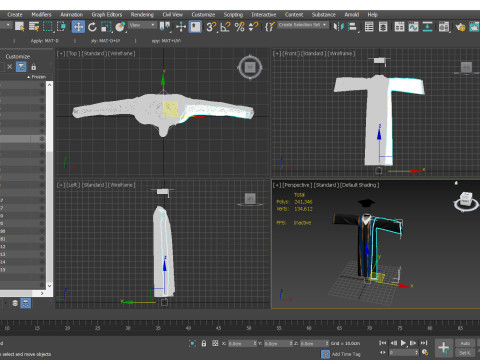Open Create Selection Set dropdown

point(303,25)
